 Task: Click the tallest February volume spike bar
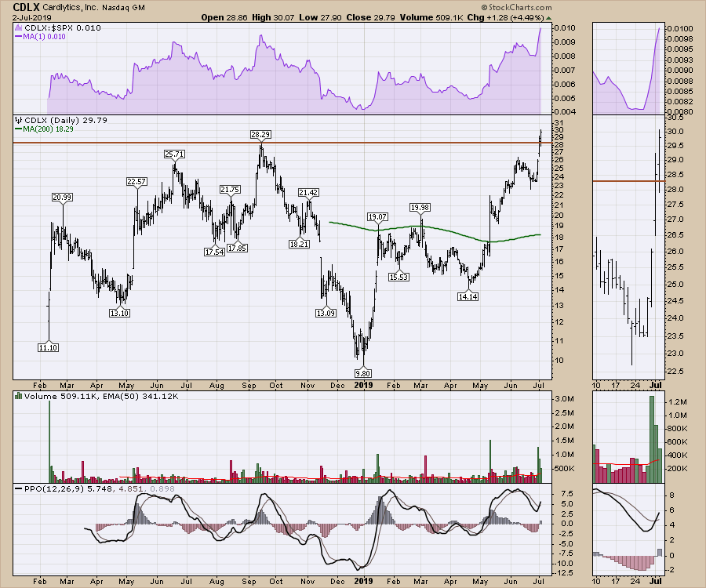click(x=49, y=441)
